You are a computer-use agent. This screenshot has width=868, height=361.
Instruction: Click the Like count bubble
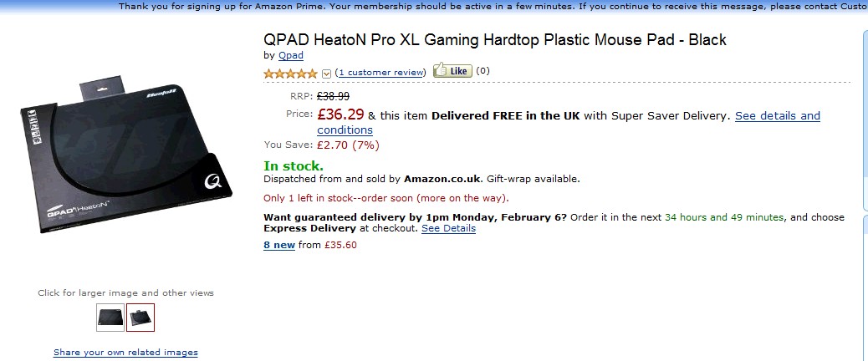click(x=483, y=71)
